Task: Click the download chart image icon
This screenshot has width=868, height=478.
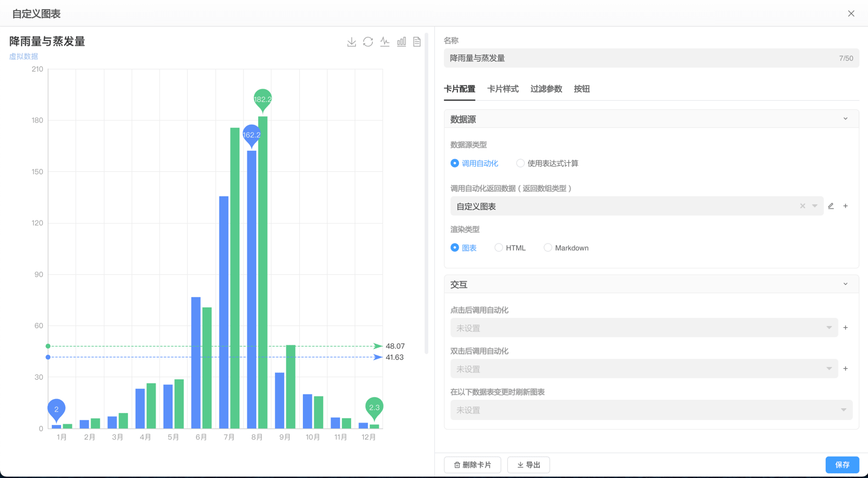Action: pyautogui.click(x=352, y=42)
